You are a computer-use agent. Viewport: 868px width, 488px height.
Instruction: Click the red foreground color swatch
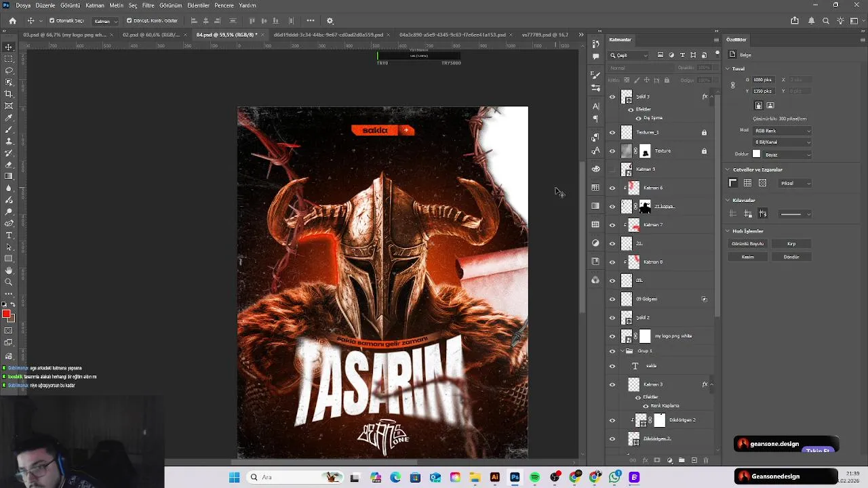point(6,314)
